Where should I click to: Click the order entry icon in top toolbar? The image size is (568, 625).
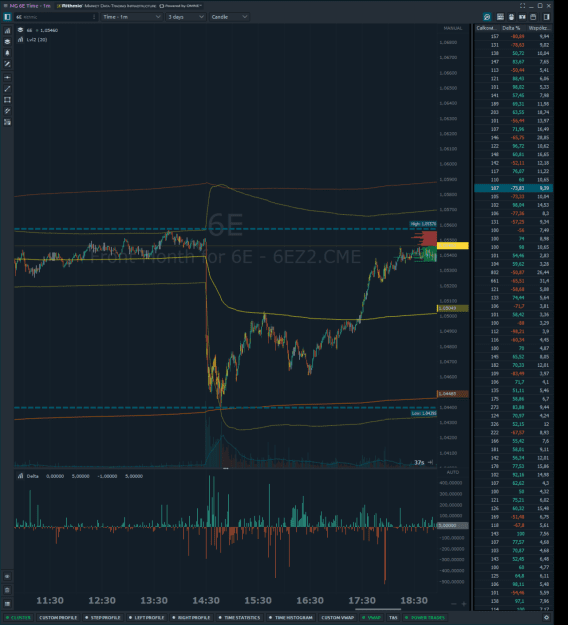click(522, 17)
